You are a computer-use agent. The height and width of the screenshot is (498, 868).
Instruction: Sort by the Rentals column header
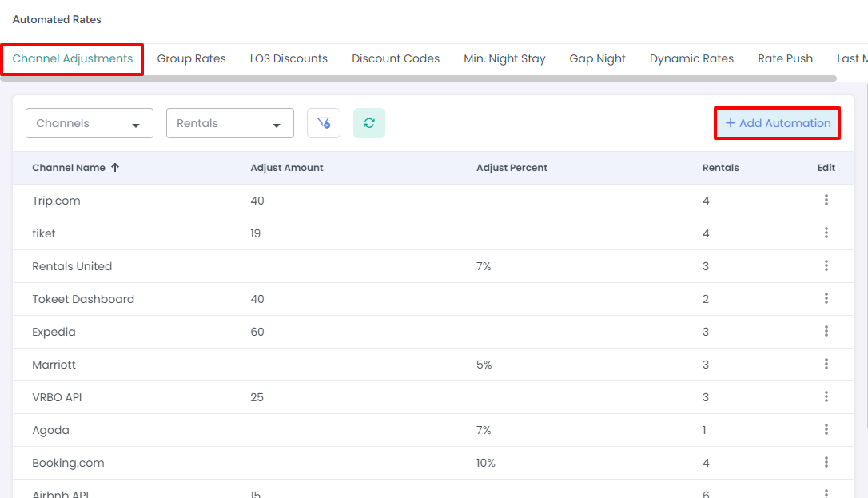(720, 168)
